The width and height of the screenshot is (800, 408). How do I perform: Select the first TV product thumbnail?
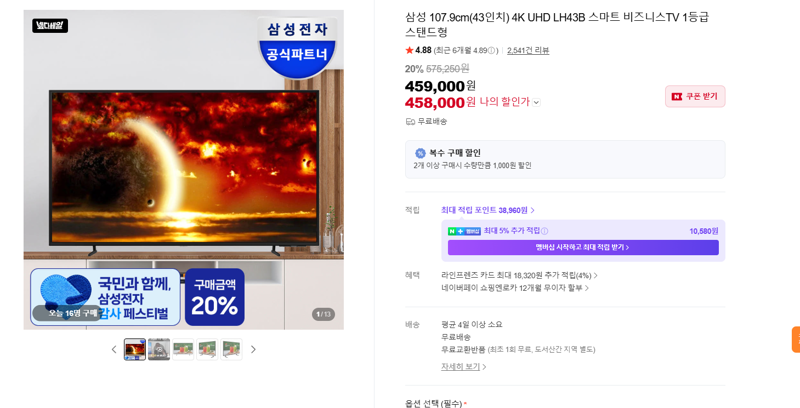(x=135, y=349)
